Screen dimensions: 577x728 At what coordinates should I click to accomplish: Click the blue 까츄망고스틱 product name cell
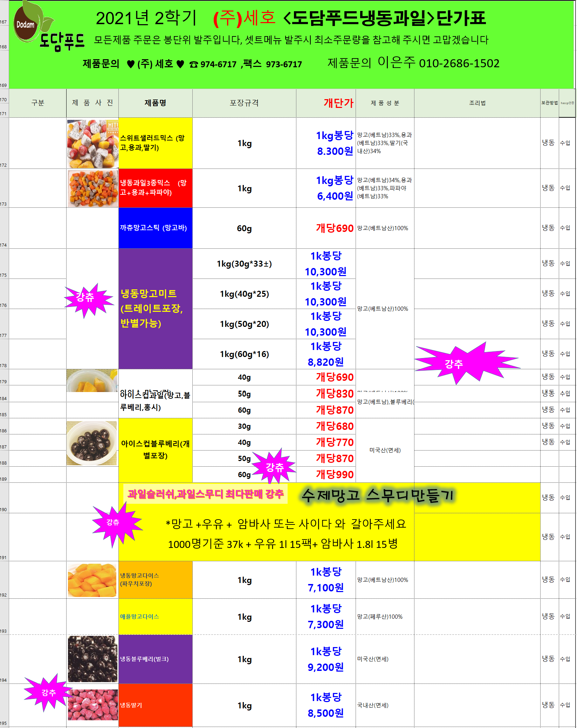(x=156, y=228)
